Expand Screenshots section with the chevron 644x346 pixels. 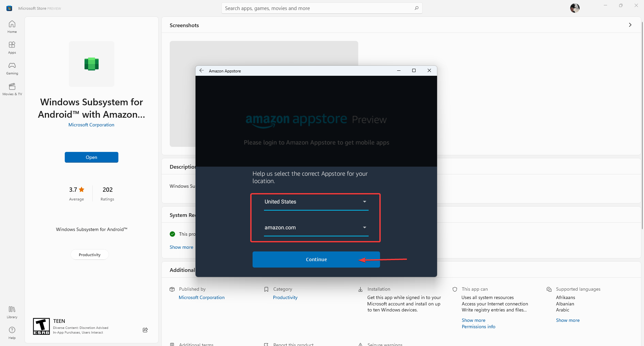(630, 25)
